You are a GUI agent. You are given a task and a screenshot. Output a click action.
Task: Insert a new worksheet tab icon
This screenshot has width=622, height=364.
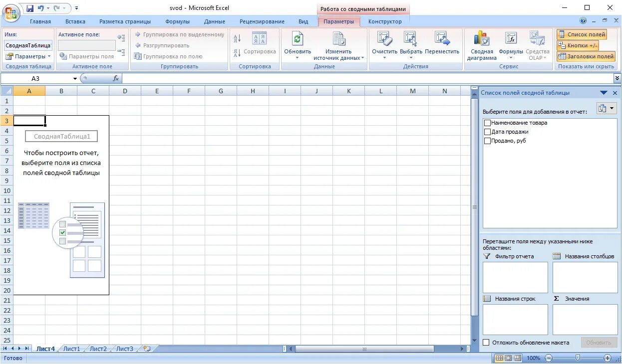click(147, 349)
